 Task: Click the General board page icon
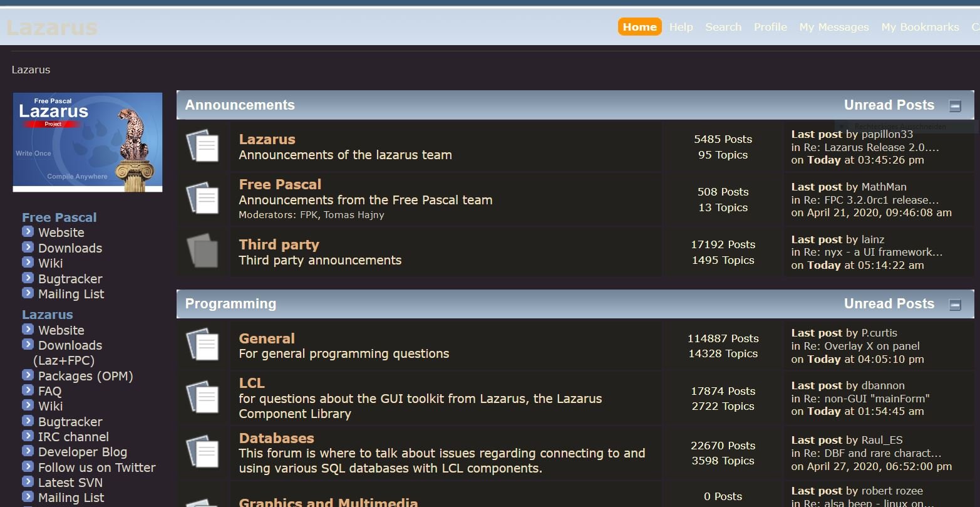202,345
